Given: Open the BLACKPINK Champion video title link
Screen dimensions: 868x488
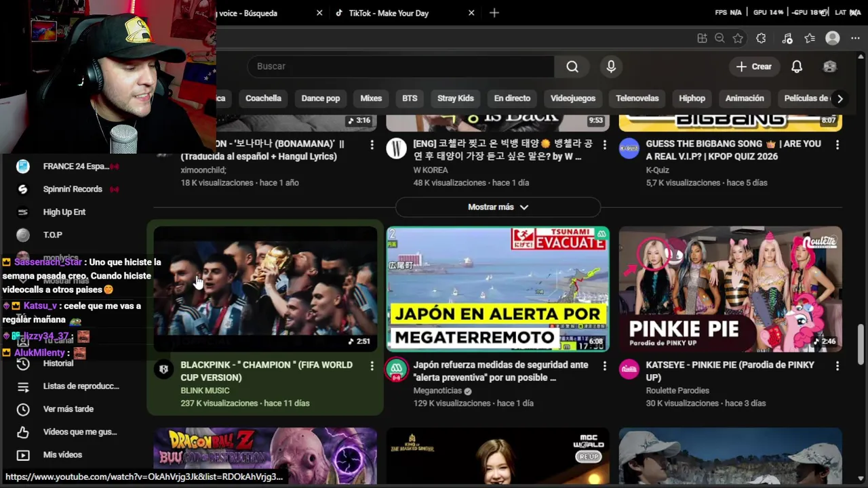Looking at the screenshot, I should point(267,371).
